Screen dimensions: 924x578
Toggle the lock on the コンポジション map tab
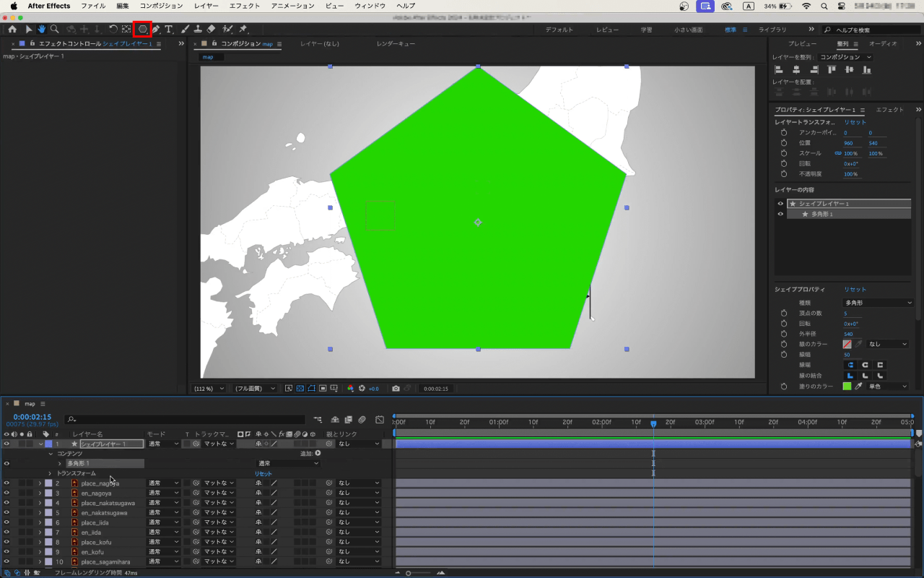pyautogui.click(x=214, y=44)
